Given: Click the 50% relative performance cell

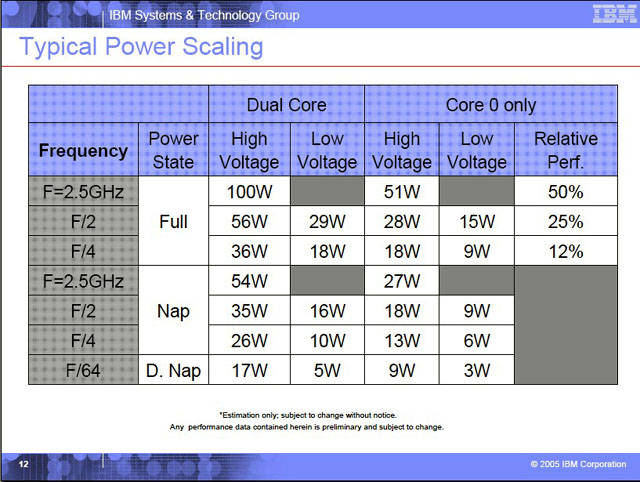Looking at the screenshot, I should pyautogui.click(x=565, y=192).
